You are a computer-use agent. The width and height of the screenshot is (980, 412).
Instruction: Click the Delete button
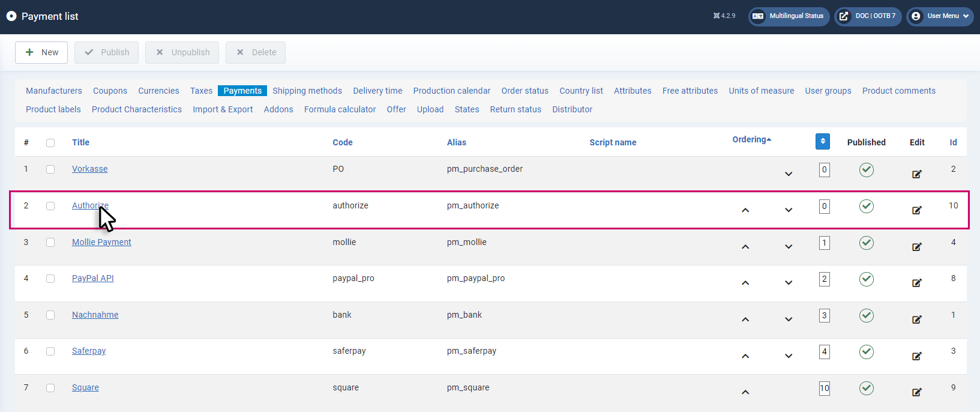tap(256, 52)
